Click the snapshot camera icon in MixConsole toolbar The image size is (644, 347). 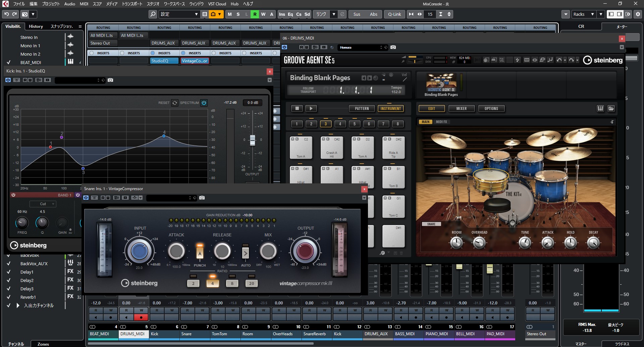point(25,14)
